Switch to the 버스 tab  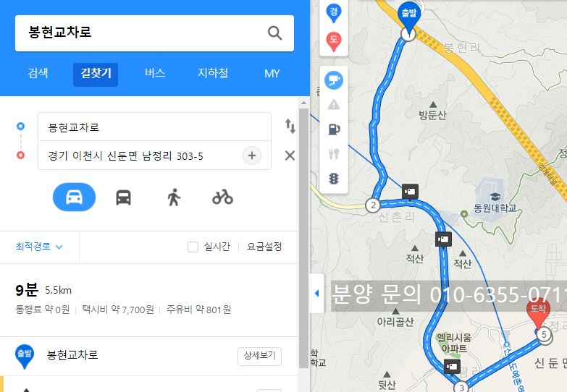pyautogui.click(x=155, y=74)
